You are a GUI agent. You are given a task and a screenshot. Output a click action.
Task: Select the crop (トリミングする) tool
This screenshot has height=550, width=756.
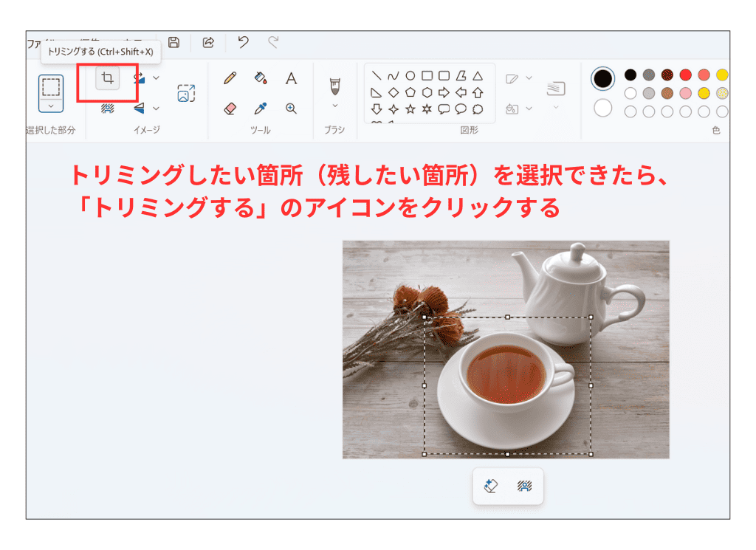[108, 77]
